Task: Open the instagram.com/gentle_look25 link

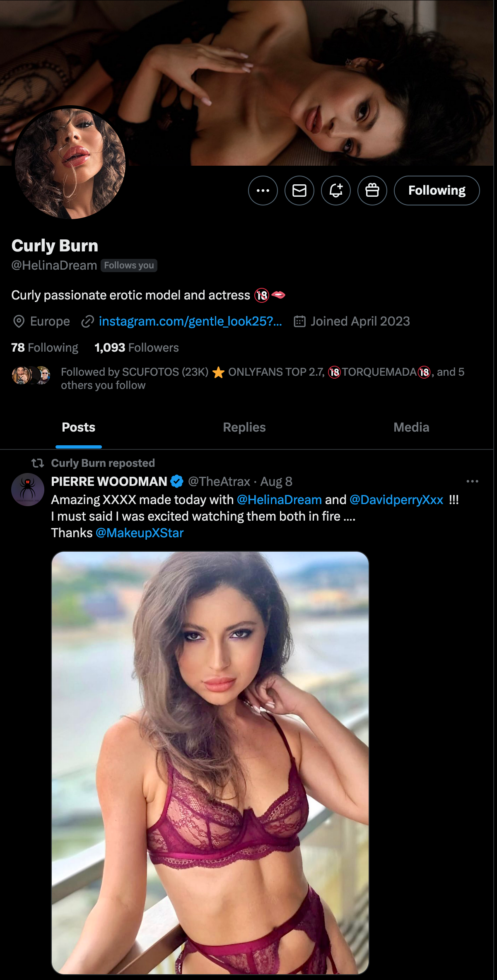Action: click(190, 321)
